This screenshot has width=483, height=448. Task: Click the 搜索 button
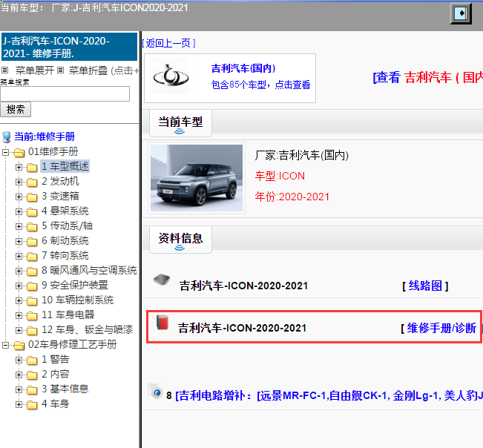[x=16, y=109]
